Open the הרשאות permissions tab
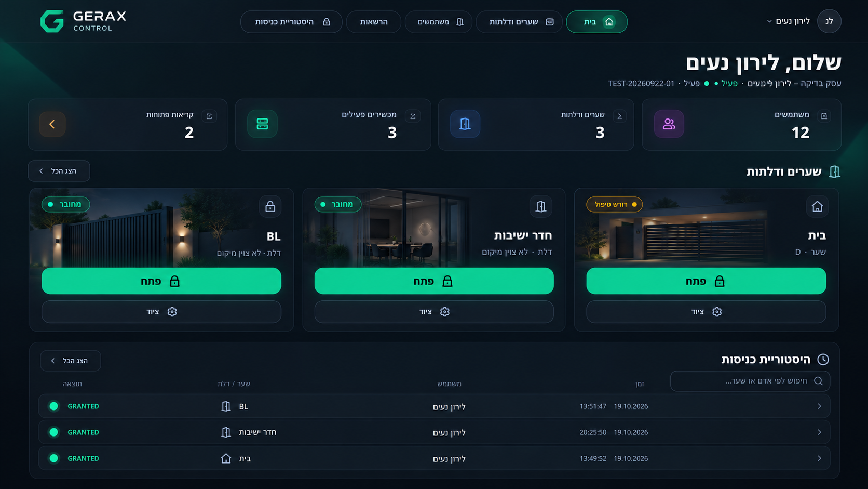 (x=374, y=22)
